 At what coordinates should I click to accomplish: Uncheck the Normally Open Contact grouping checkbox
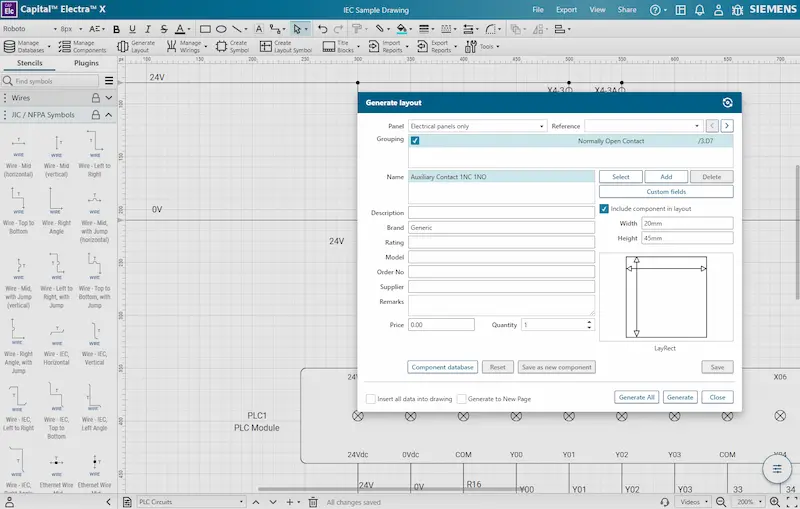[415, 141]
